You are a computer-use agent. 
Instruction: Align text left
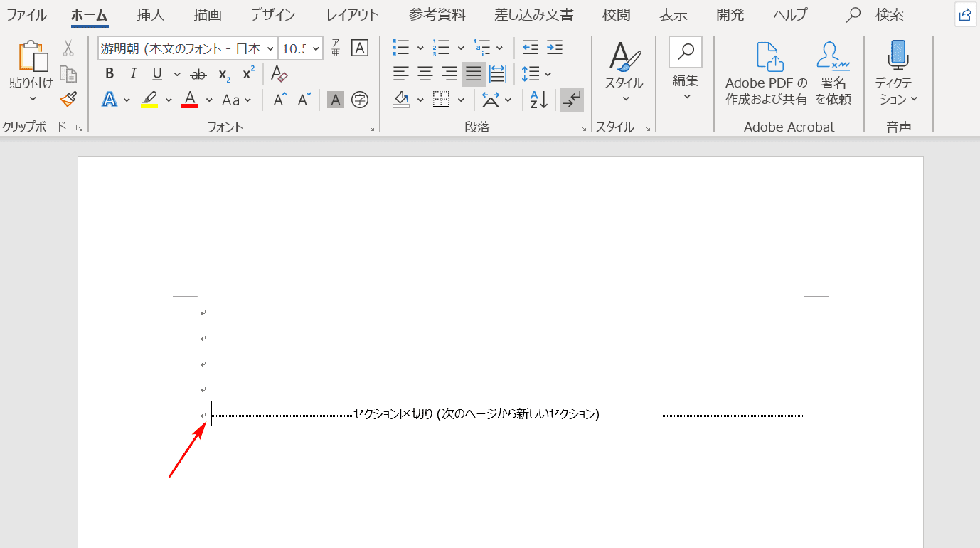(401, 73)
